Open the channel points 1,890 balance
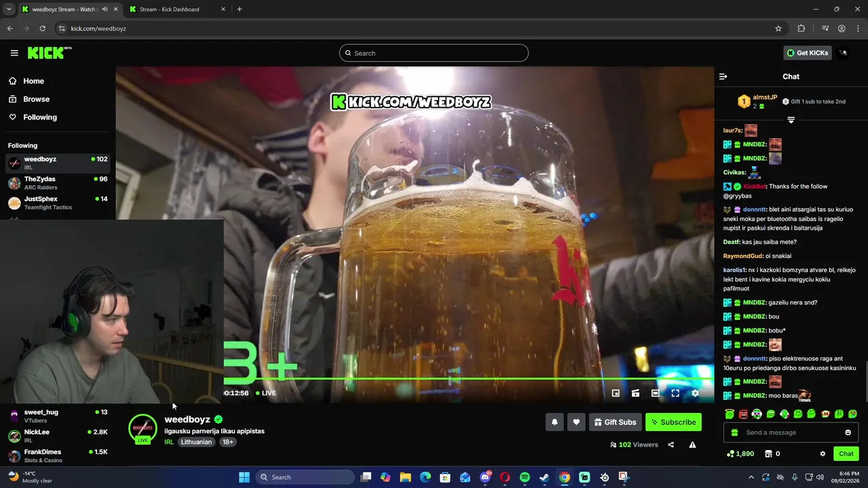Viewport: 868px width, 488px height. (x=741, y=453)
